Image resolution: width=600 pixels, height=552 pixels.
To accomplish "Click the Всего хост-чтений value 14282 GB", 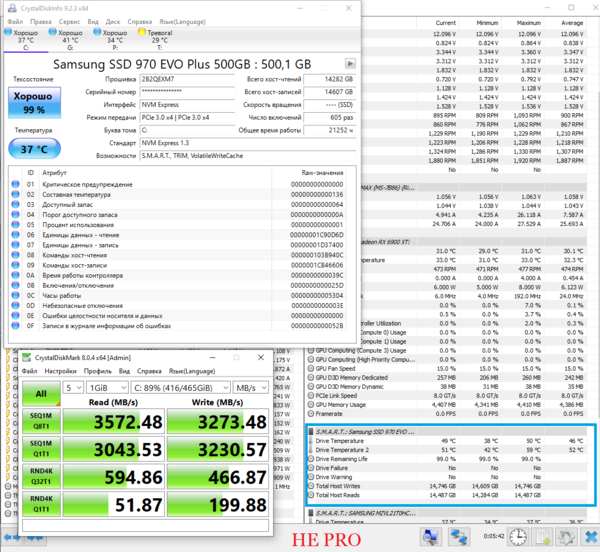I will tap(329, 79).
